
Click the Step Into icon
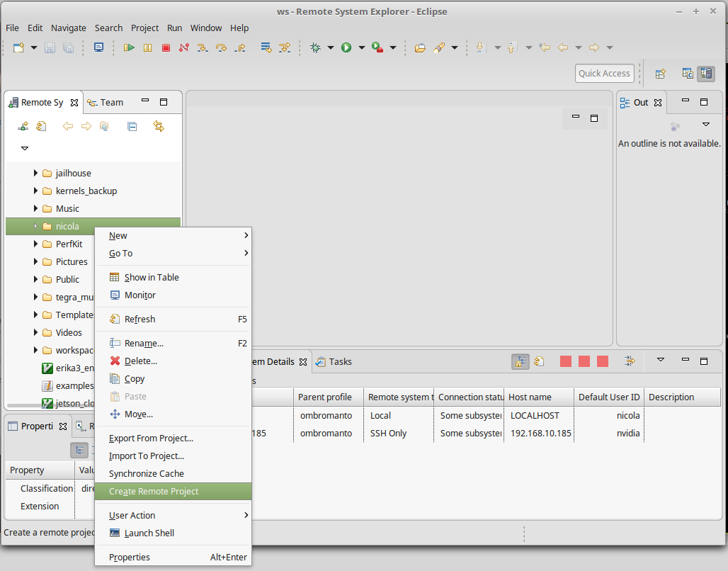point(203,47)
